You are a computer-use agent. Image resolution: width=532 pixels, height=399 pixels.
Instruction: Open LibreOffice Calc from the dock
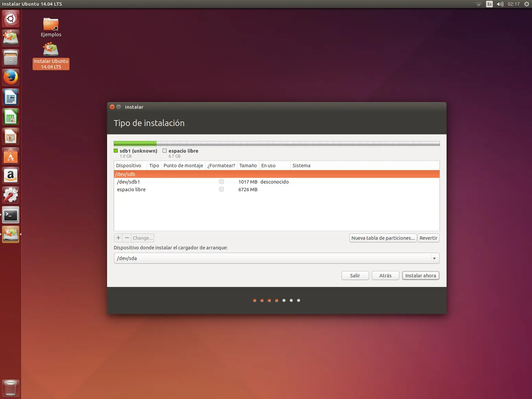(x=11, y=117)
